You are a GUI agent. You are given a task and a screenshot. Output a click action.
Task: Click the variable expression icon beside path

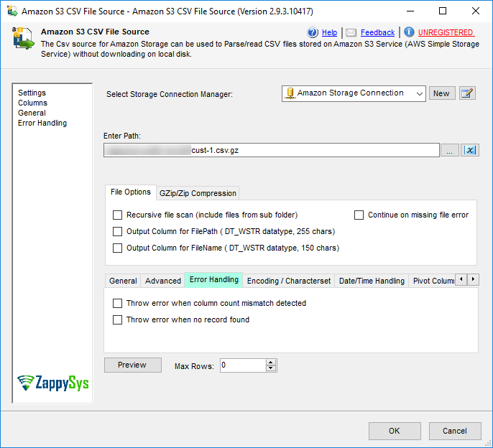pos(470,150)
